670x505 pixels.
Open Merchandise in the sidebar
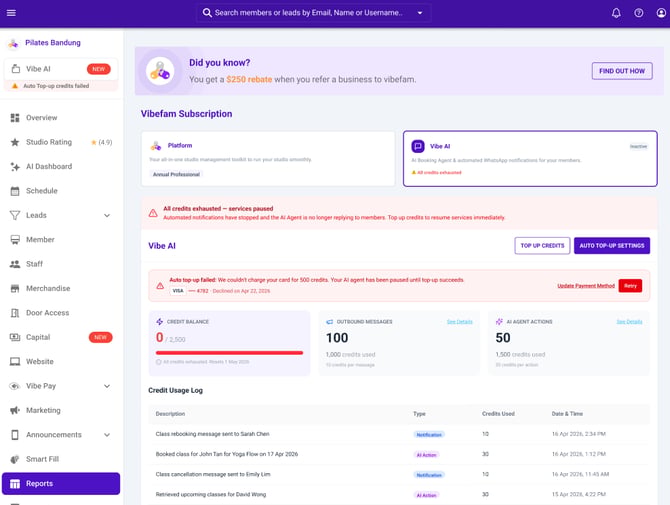click(x=61, y=288)
